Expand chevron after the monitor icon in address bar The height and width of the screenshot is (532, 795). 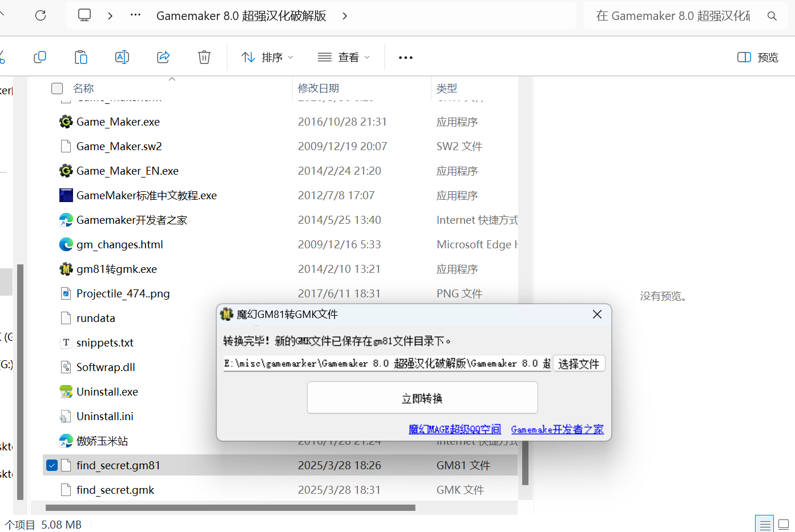pos(110,16)
